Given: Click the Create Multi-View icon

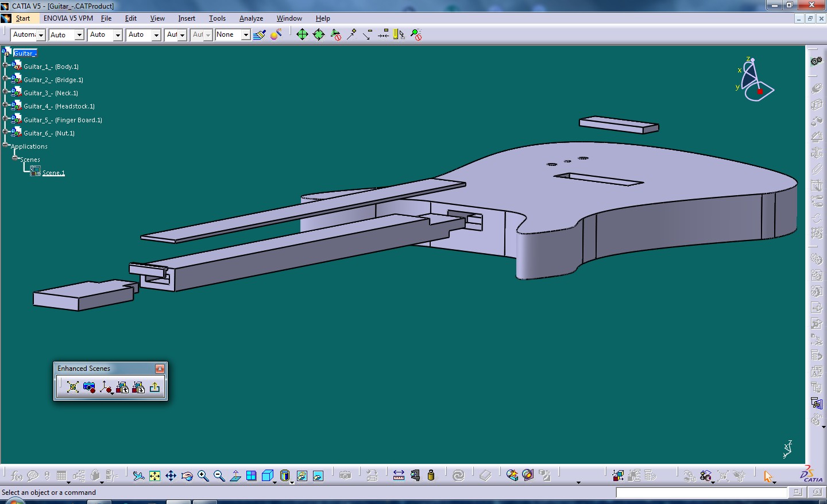Looking at the screenshot, I should pos(251,476).
